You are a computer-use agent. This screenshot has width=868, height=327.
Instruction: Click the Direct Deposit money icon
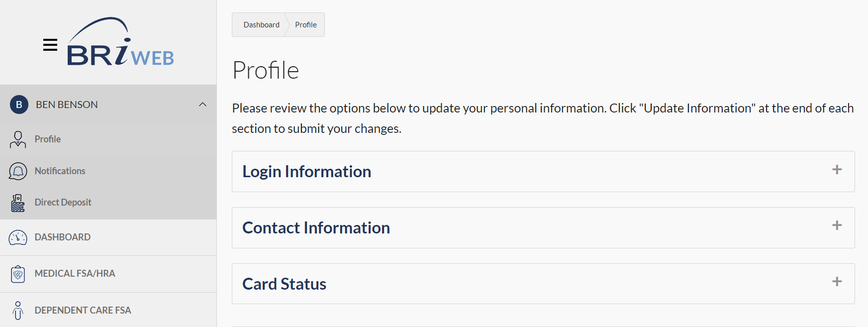click(x=18, y=203)
